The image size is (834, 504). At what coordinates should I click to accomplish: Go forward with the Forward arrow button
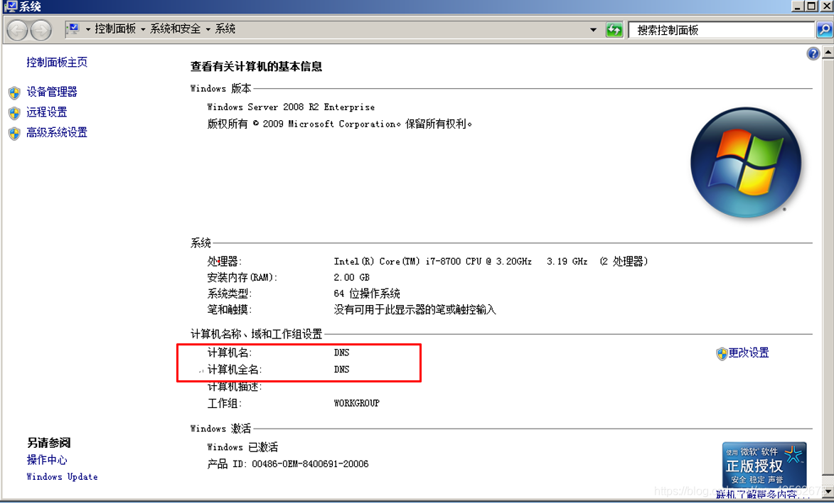click(41, 30)
